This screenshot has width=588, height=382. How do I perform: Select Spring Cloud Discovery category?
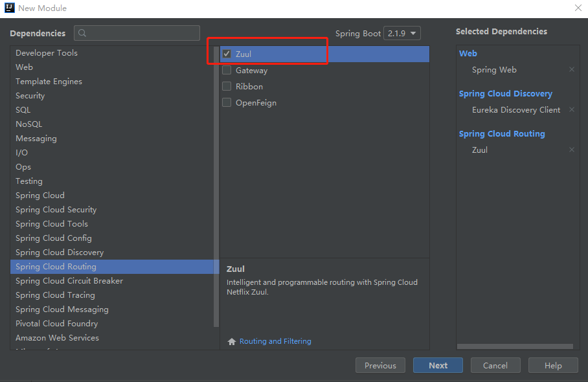pyautogui.click(x=60, y=253)
